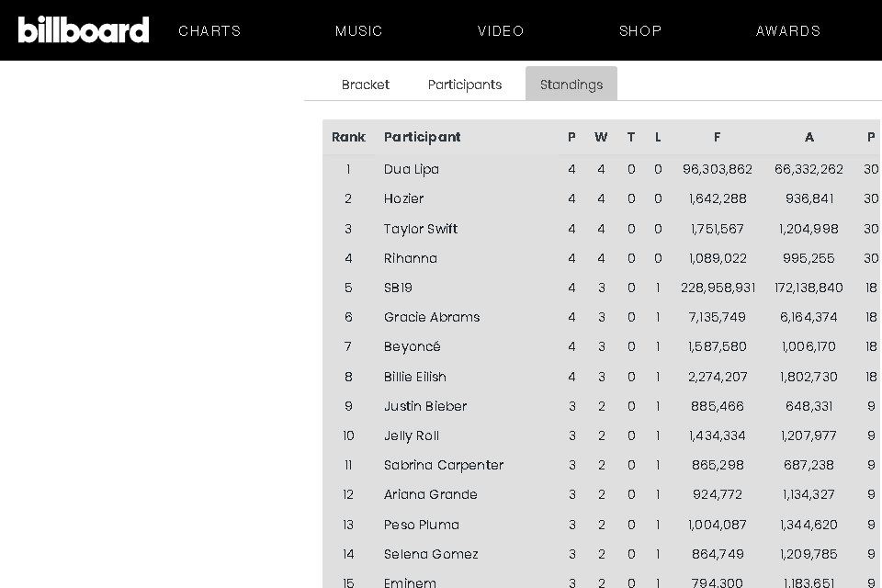Click the L column header
Screen dimensions: 882x588
[658, 137]
